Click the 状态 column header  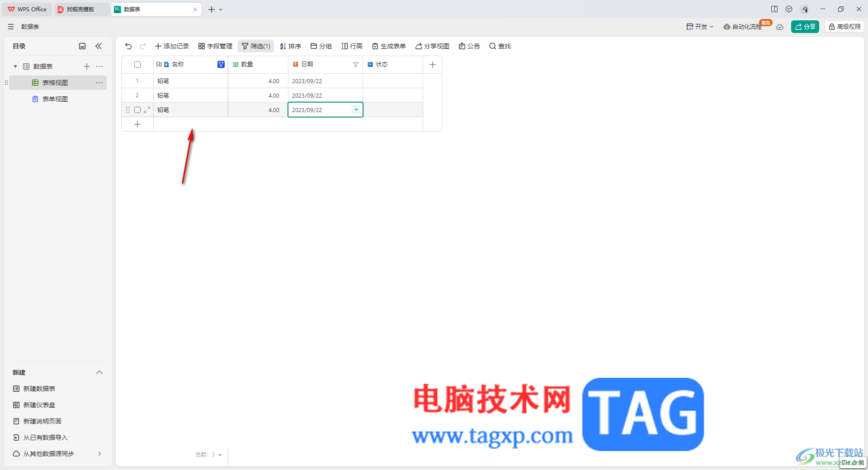pyautogui.click(x=393, y=65)
